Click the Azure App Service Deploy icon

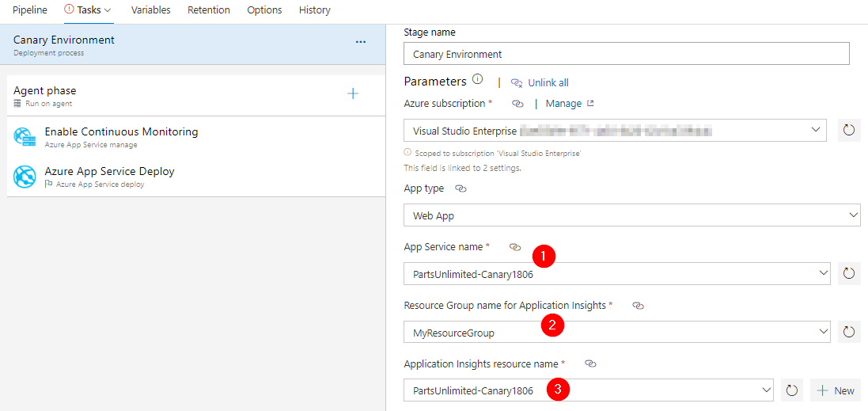(25, 177)
